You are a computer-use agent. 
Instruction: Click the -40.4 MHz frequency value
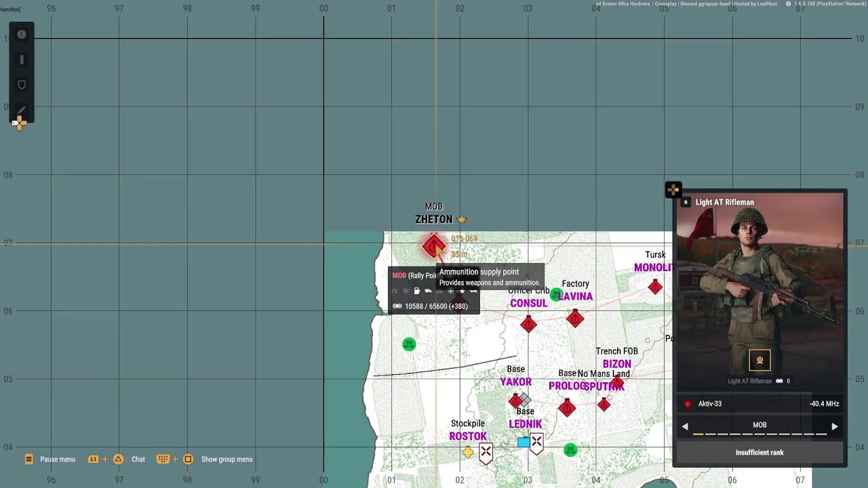(824, 404)
